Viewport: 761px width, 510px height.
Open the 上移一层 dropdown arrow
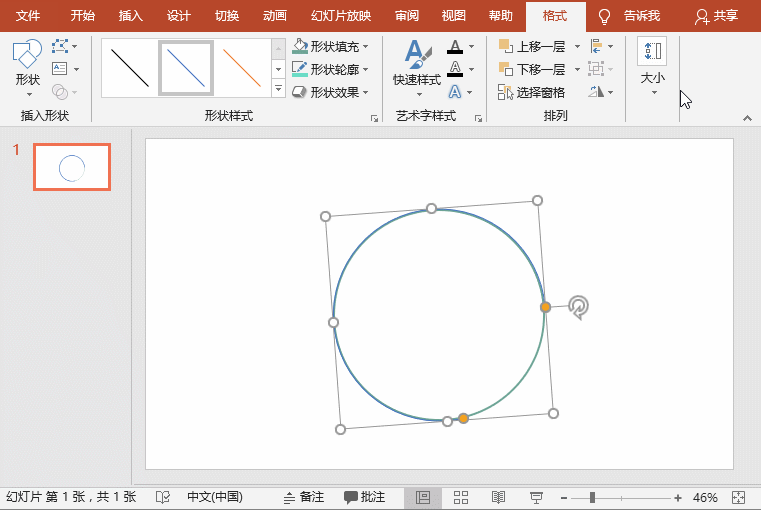coord(577,47)
